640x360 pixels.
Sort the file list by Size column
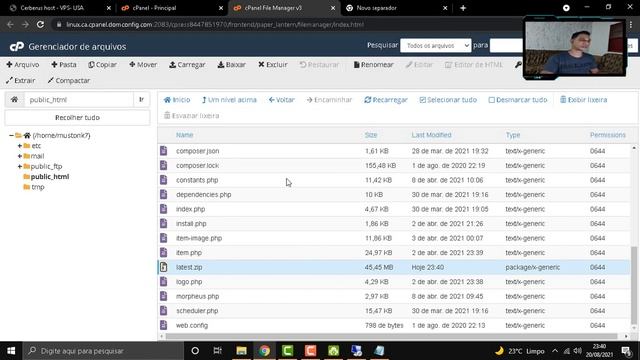[371, 135]
